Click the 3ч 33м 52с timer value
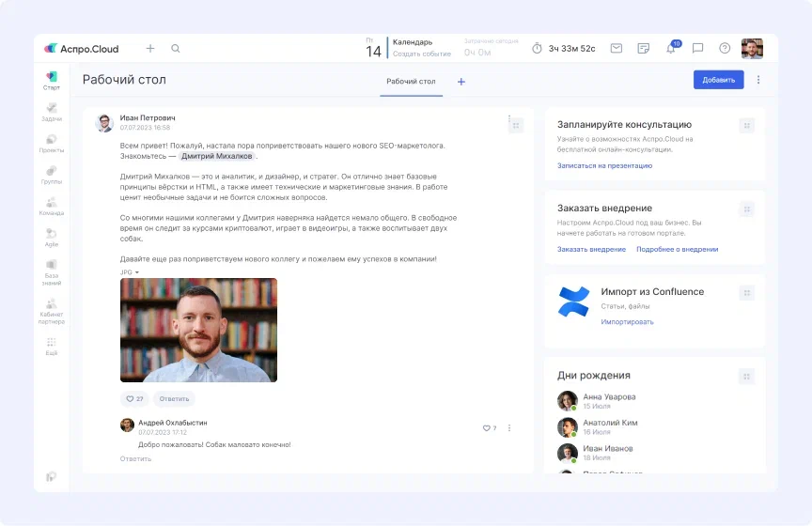Viewport: 812px width, 526px height. [x=571, y=49]
